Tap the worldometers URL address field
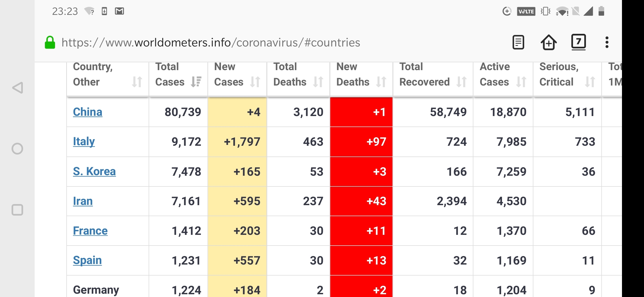The width and height of the screenshot is (644, 297). click(x=211, y=43)
